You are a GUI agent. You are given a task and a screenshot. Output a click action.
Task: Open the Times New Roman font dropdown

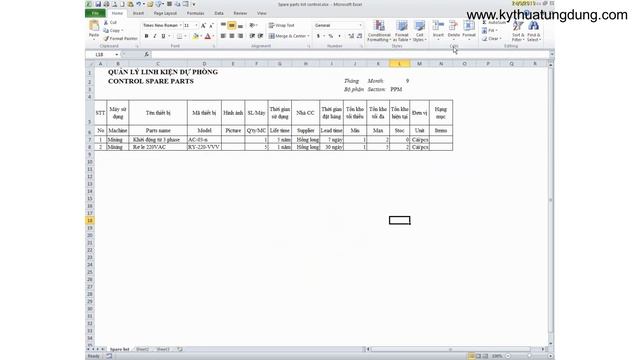[x=180, y=25]
